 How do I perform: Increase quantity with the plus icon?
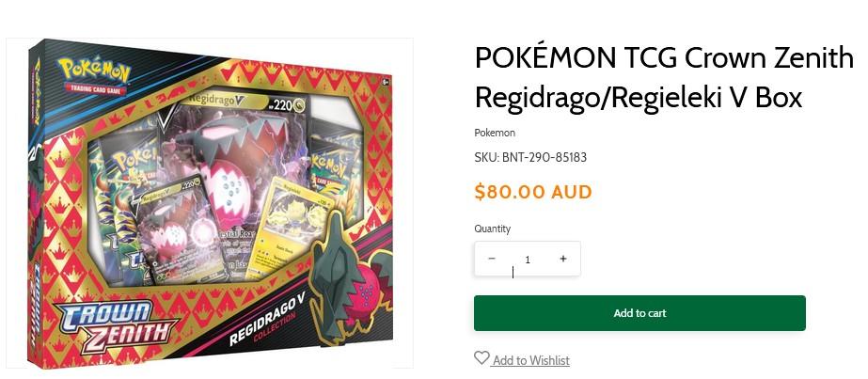click(x=563, y=259)
